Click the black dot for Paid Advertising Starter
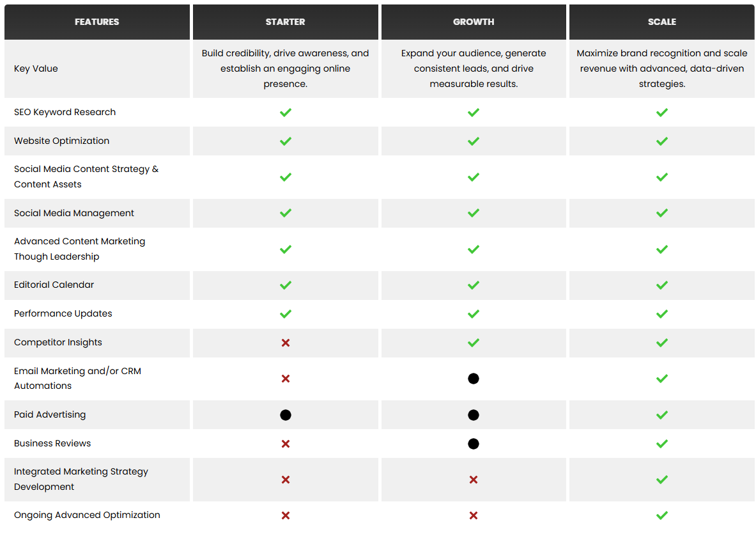The image size is (756, 534). tap(286, 415)
